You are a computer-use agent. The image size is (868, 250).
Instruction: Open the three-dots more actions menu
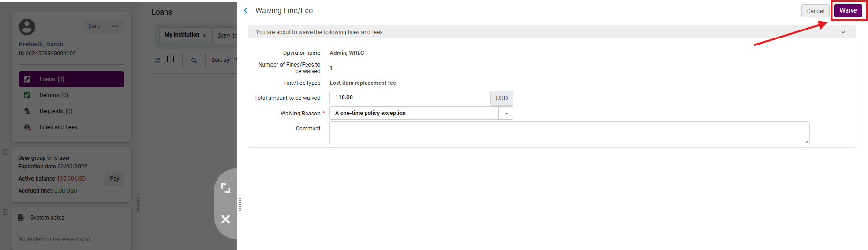tap(115, 26)
